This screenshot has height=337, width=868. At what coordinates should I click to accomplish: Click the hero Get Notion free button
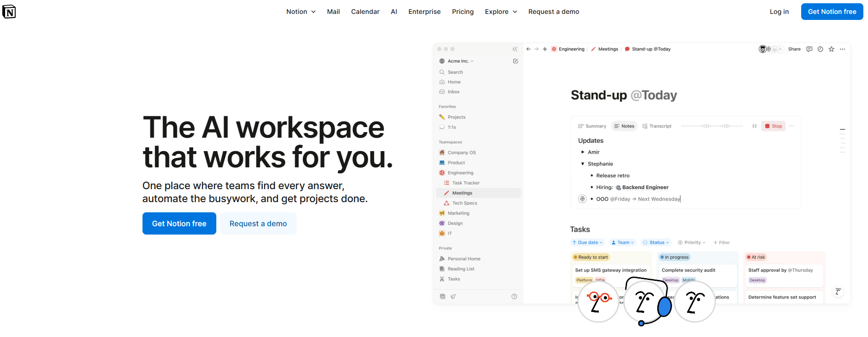pyautogui.click(x=179, y=223)
